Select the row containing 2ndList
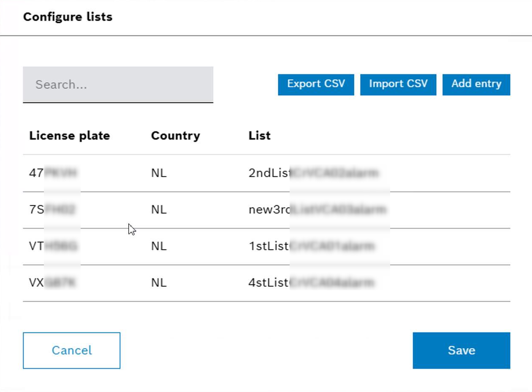This screenshot has height=392, width=532. 266,172
